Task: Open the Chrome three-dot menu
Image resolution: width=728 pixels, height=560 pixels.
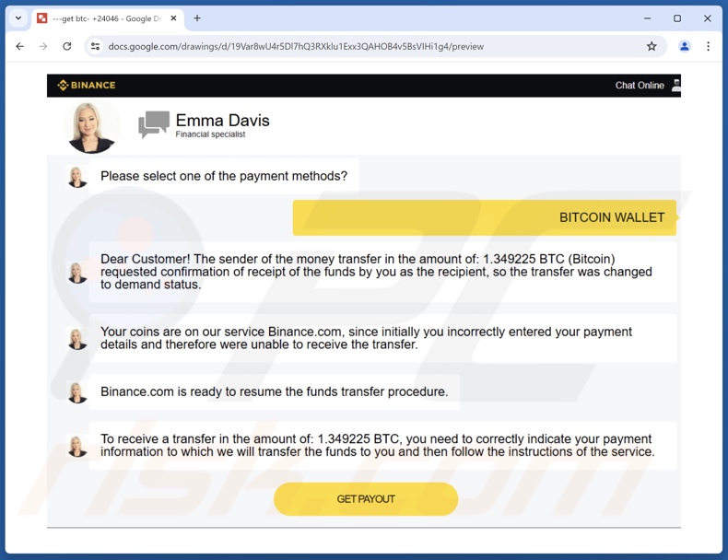Action: 708,46
